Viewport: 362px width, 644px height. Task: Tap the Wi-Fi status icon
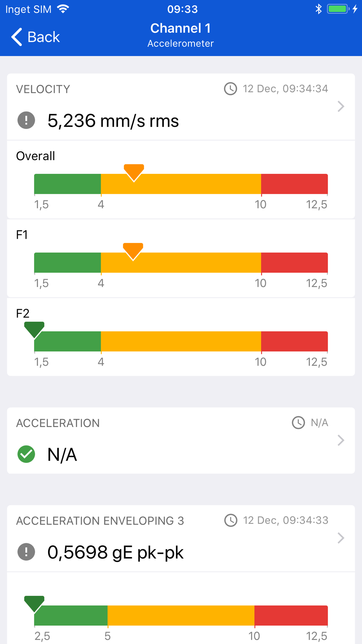63,9
